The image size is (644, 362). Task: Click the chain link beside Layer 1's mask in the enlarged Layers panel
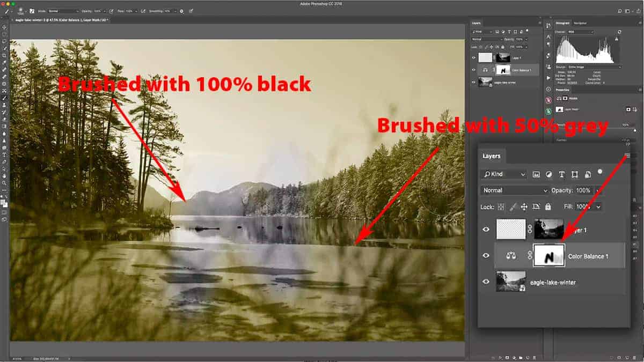point(529,230)
